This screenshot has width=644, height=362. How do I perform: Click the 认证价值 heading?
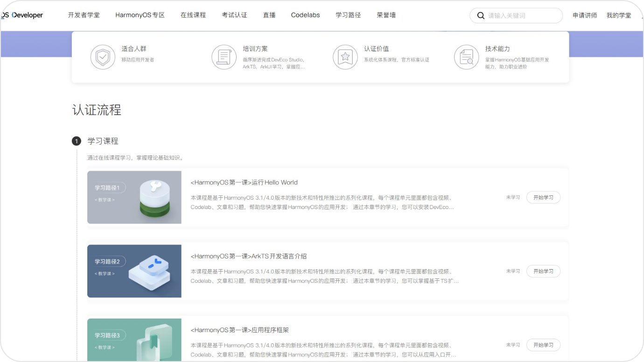point(377,49)
